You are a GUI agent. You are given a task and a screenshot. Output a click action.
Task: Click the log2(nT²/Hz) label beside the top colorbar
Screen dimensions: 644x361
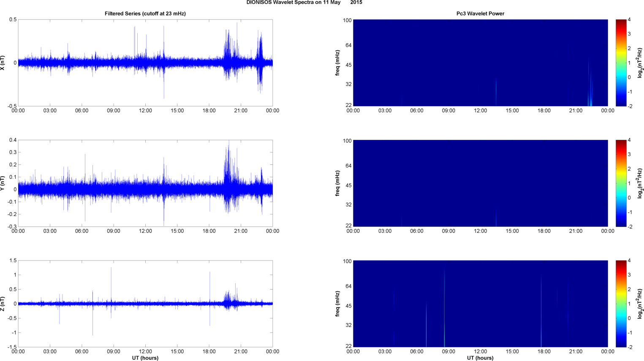click(x=640, y=63)
